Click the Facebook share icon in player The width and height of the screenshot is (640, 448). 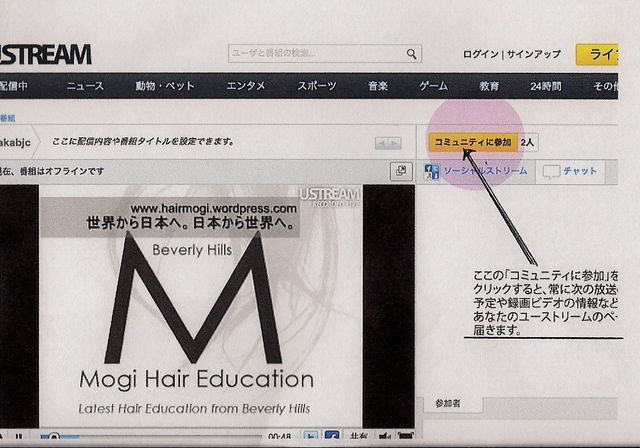point(332,437)
